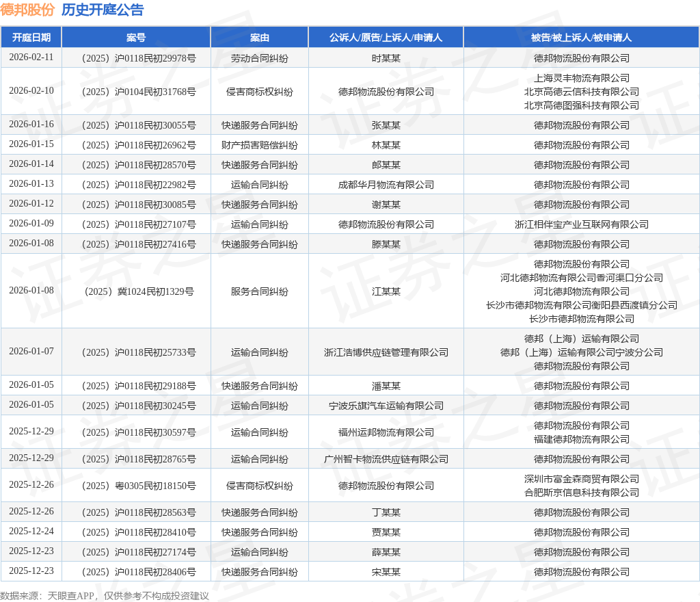Click defendant 福建德邦物流有限公司
The height and width of the screenshot is (602, 700).
(x=581, y=439)
